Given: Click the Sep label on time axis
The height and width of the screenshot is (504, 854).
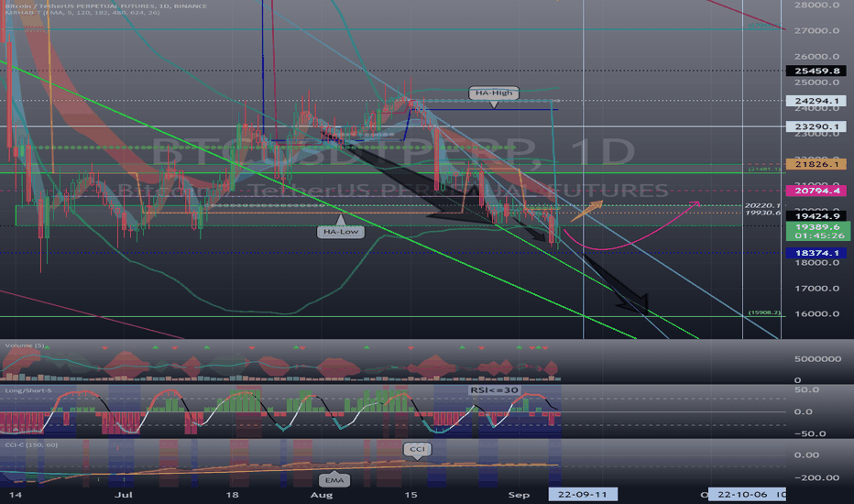Looking at the screenshot, I should 519,495.
